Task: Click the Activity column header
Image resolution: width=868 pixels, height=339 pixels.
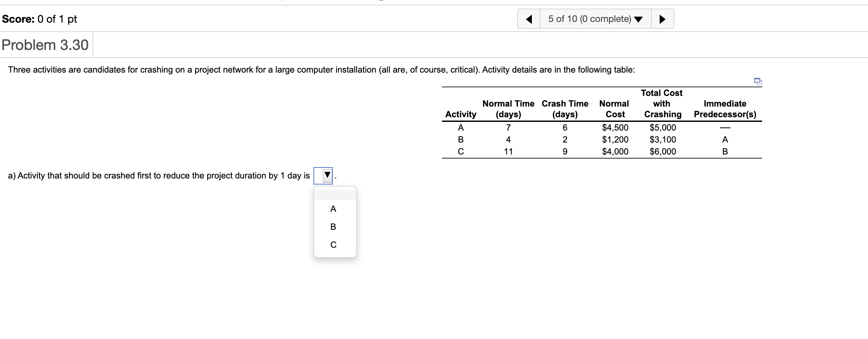Action: point(461,114)
